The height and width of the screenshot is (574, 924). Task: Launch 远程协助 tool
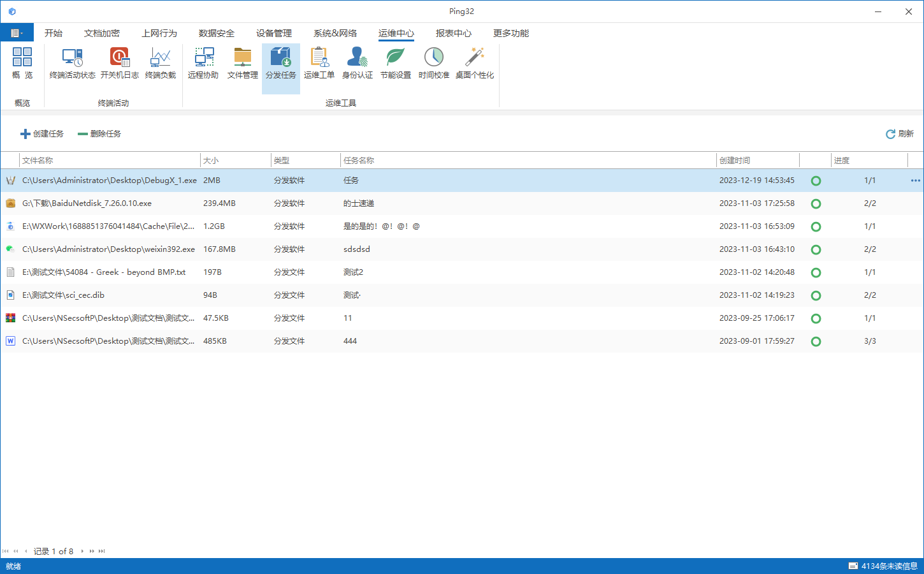click(x=204, y=64)
